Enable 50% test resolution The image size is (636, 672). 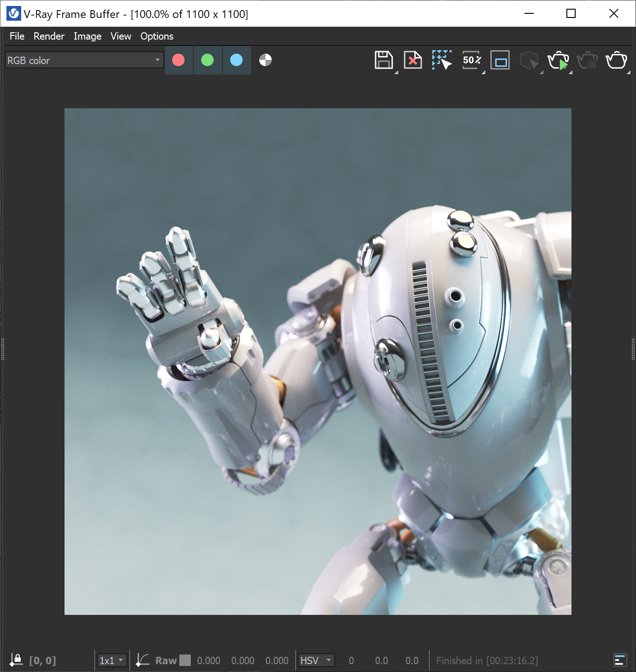point(471,60)
